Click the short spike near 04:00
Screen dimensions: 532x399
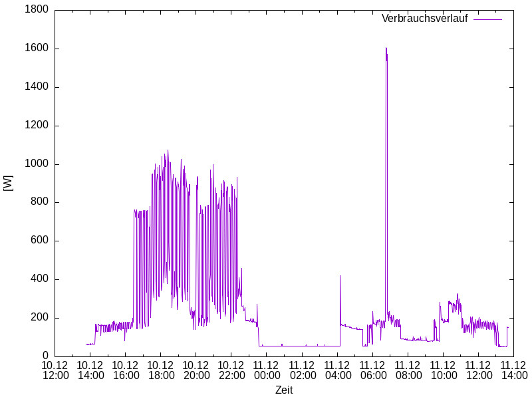[340, 277]
